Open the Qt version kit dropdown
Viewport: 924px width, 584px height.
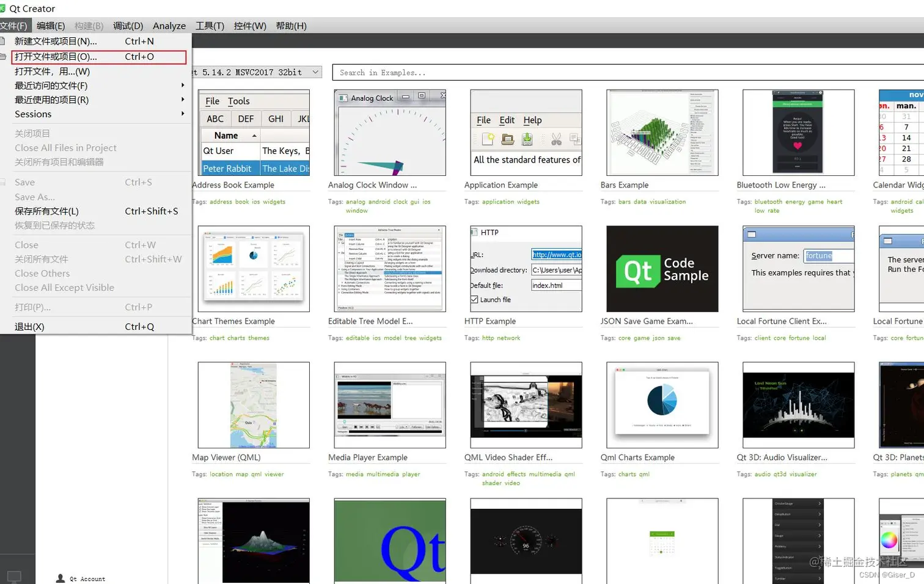point(257,72)
